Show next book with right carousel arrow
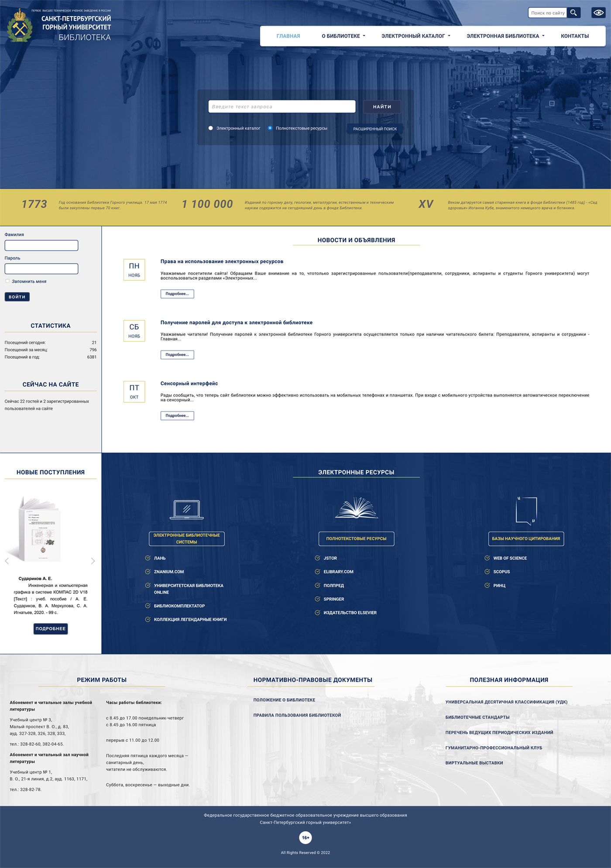This screenshot has width=611, height=868. (93, 561)
